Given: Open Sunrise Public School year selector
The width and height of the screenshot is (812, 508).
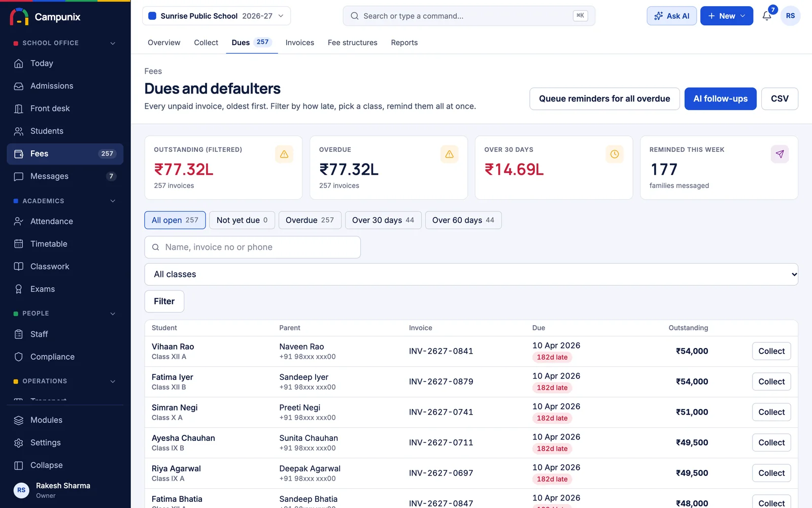Looking at the screenshot, I should pos(216,16).
